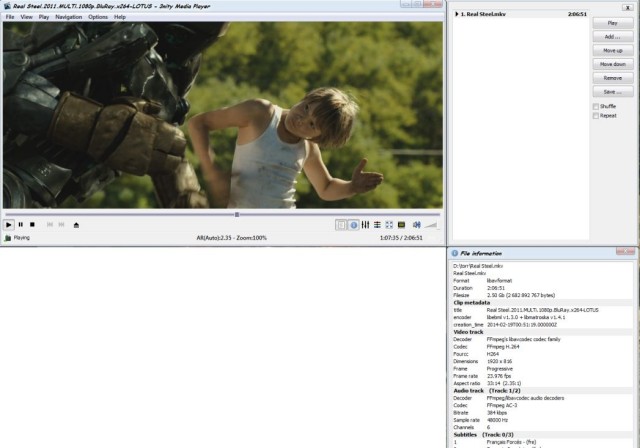640x448 pixels.
Task: Click the 48000 Hz Sample rate value
Action: click(497, 420)
